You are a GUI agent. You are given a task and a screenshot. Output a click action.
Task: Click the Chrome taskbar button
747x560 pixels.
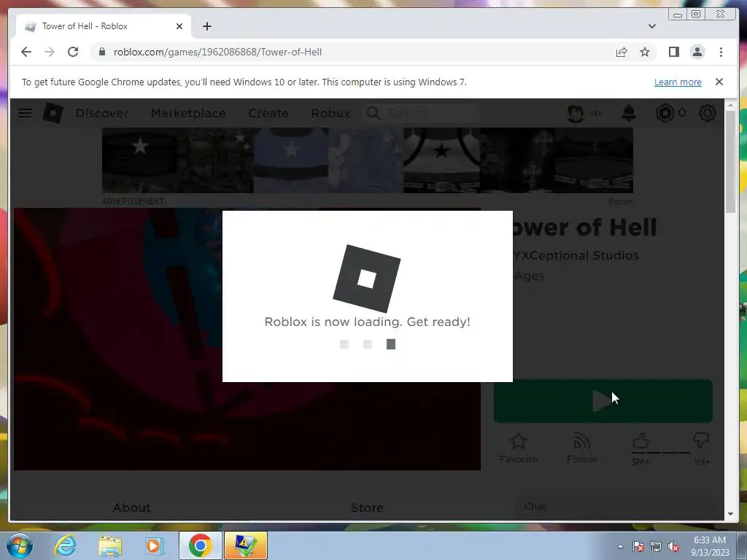click(200, 545)
